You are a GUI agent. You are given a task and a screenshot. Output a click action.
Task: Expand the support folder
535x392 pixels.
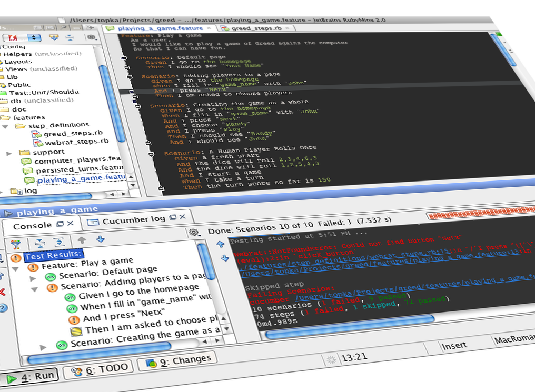pyautogui.click(x=9, y=153)
